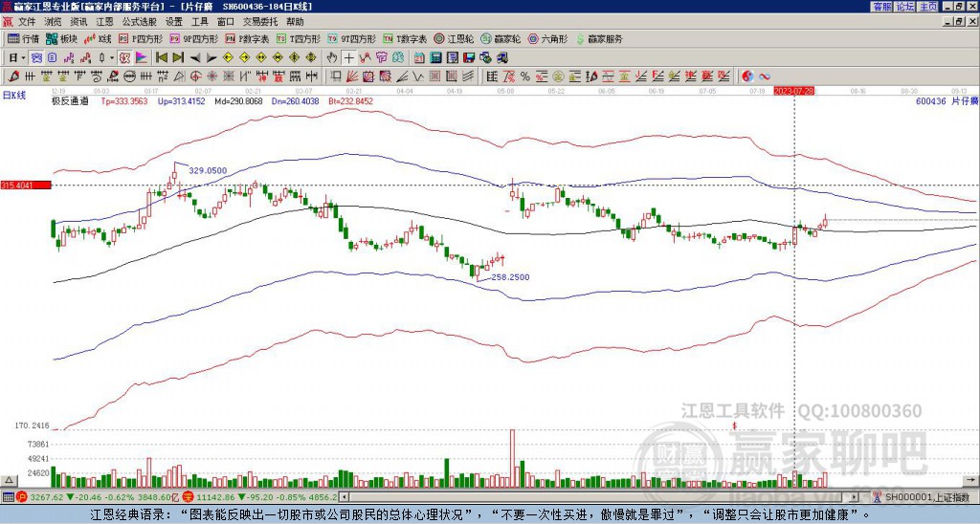Expand the 日 period dropdown
The height and width of the screenshot is (524, 980).
coord(23,58)
